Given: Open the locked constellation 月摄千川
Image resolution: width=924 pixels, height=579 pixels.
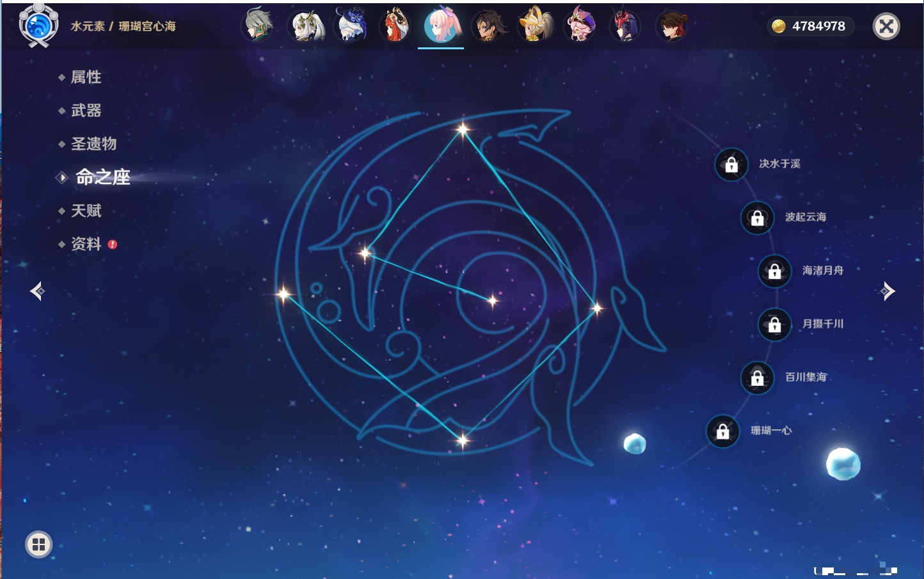Looking at the screenshot, I should 774,324.
